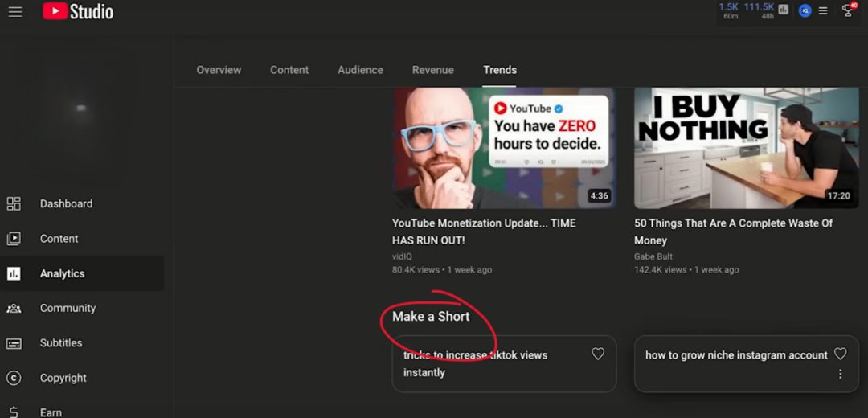This screenshot has height=418, width=868.
Task: Favorite the 'tricks to increase tiktok views' idea
Action: (x=598, y=354)
